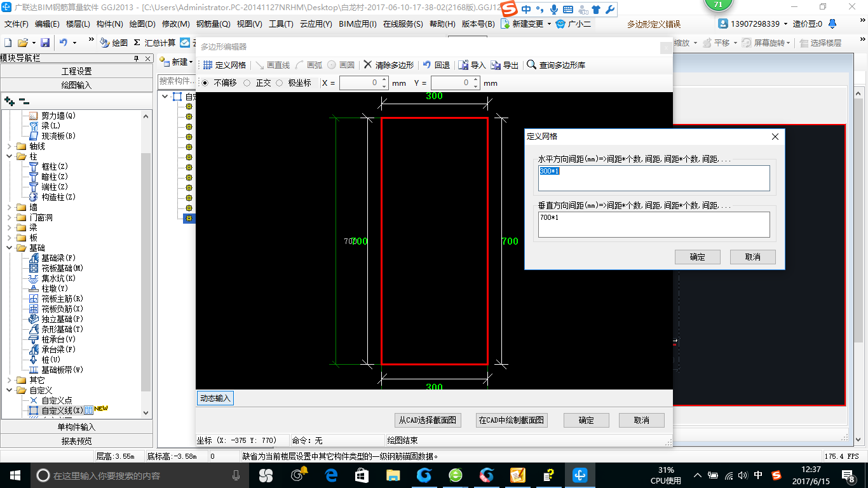This screenshot has height=488, width=868.
Task: Click notification bell icon
Action: click(x=833, y=24)
